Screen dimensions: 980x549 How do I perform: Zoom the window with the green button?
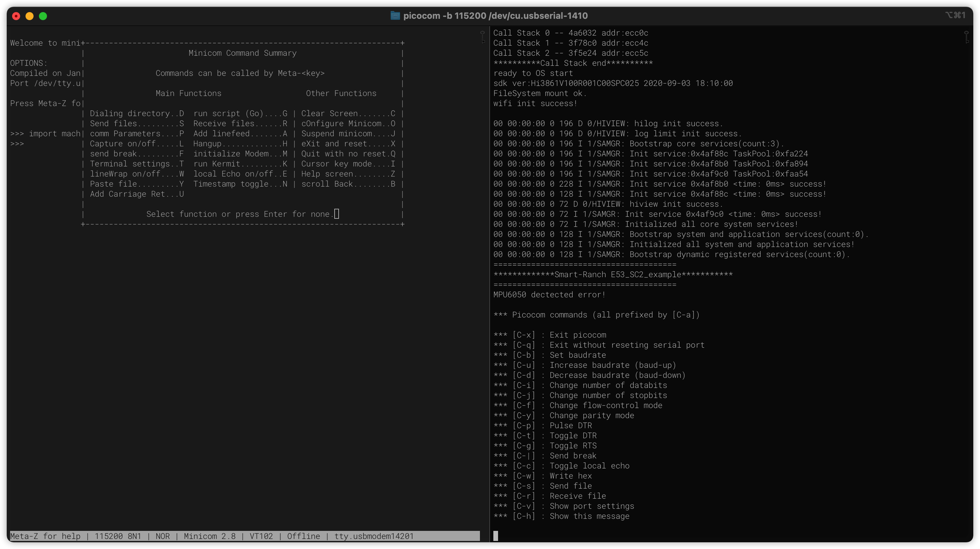click(43, 16)
